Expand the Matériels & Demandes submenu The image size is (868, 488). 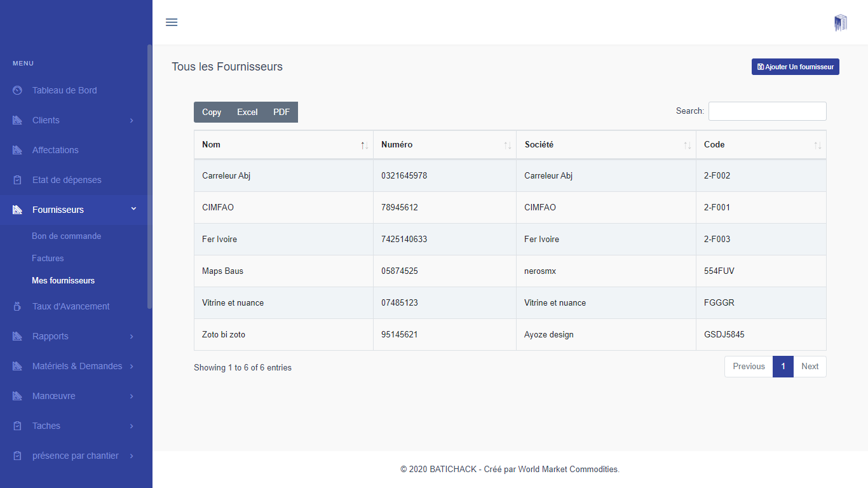[x=132, y=366]
